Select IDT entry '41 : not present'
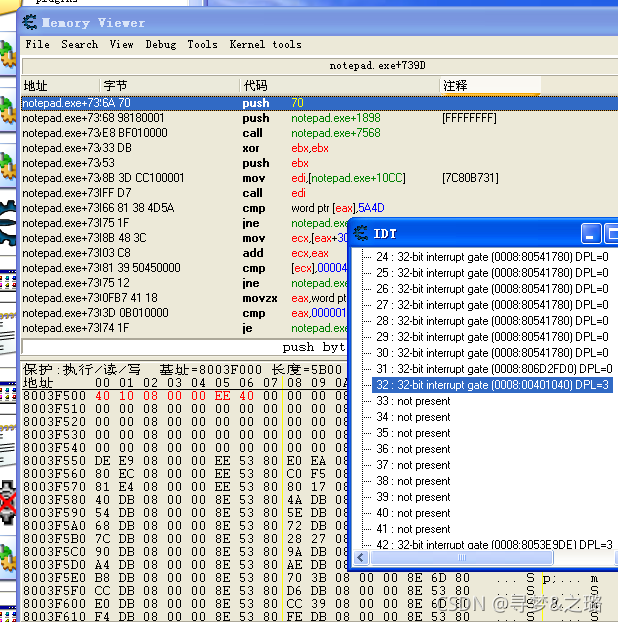Viewport: 618px width, 622px height. (x=413, y=529)
